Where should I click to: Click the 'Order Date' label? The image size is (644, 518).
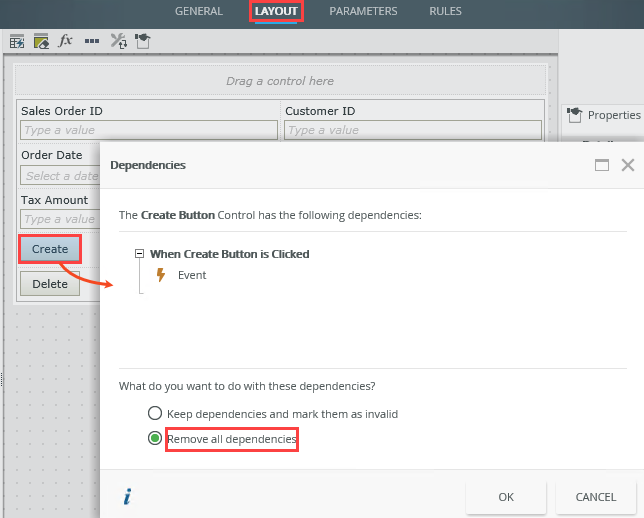[x=52, y=155]
